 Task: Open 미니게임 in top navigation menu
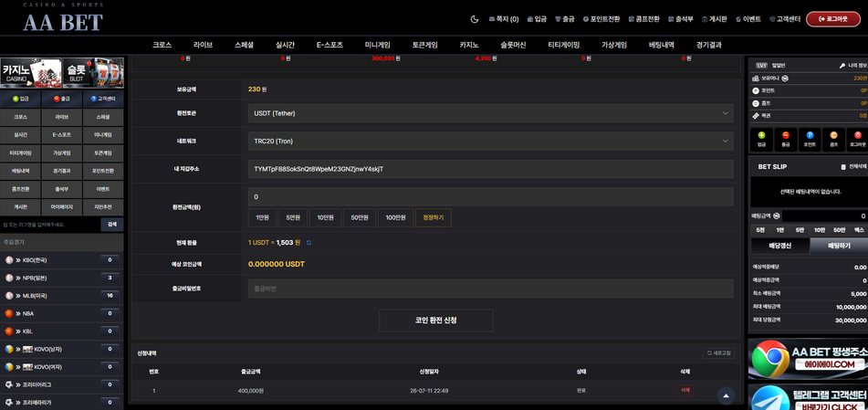click(x=378, y=46)
